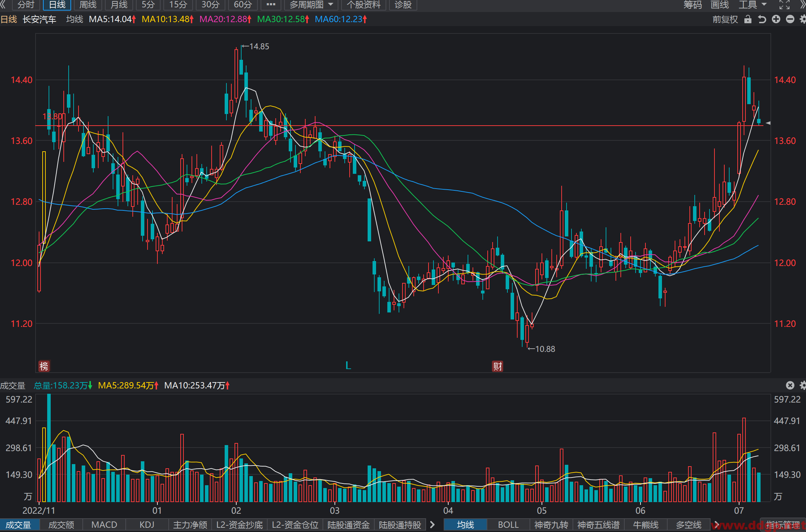Toggle the 前复权 price adjustment mode
The width and height of the screenshot is (806, 532).
pos(725,19)
